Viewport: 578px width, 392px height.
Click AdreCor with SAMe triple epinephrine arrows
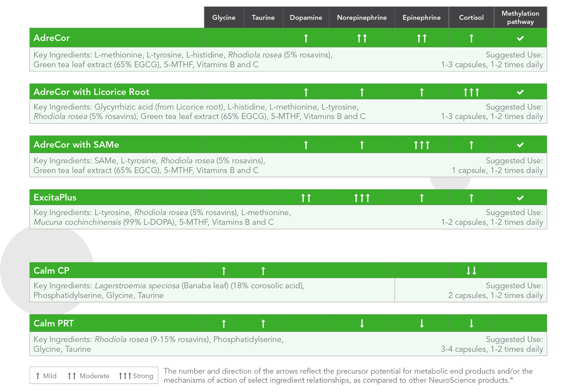pyautogui.click(x=422, y=145)
